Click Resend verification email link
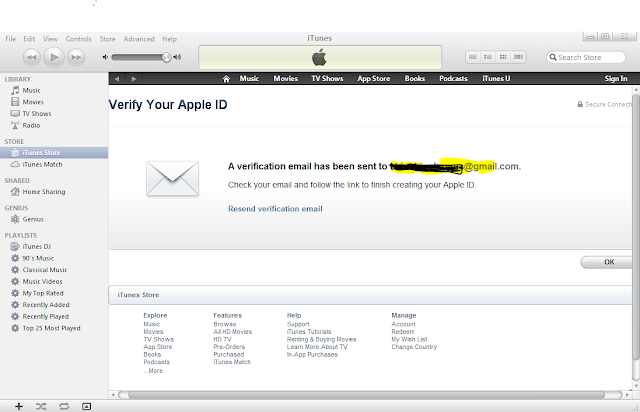This screenshot has height=412, width=640. [275, 209]
